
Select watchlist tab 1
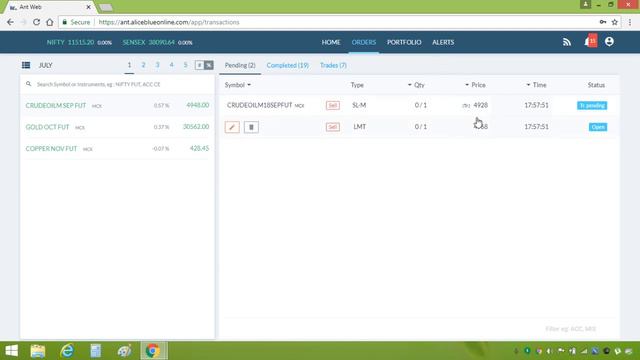129,65
